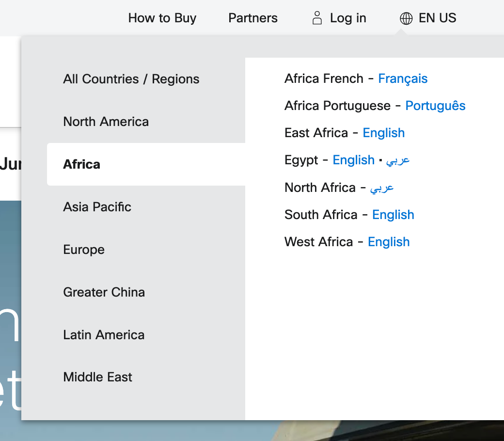Open the How to Buy menu

coord(162,18)
